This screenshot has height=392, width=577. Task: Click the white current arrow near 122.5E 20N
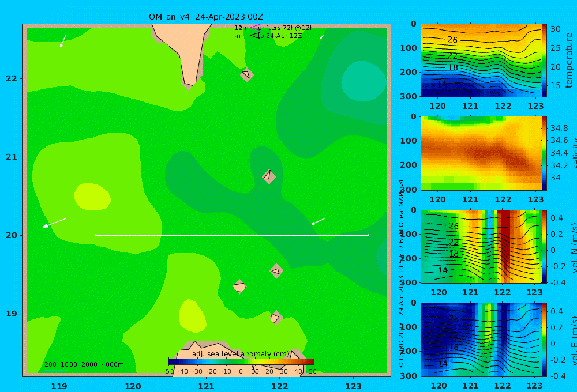318,221
